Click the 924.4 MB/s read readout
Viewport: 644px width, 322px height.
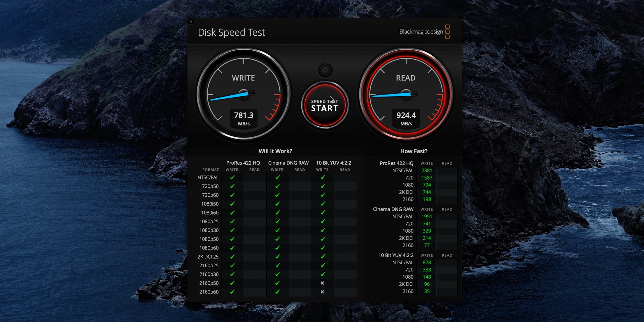click(x=406, y=119)
